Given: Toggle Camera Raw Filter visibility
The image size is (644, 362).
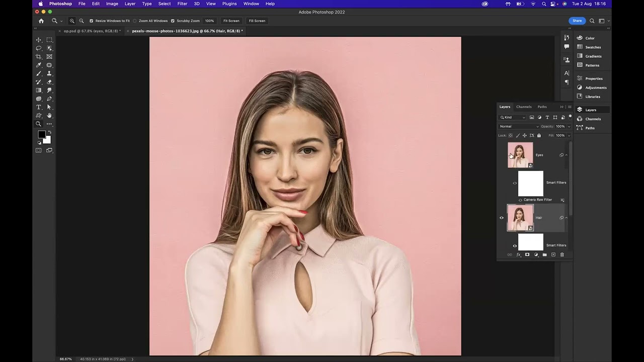Looking at the screenshot, I should click(x=520, y=200).
